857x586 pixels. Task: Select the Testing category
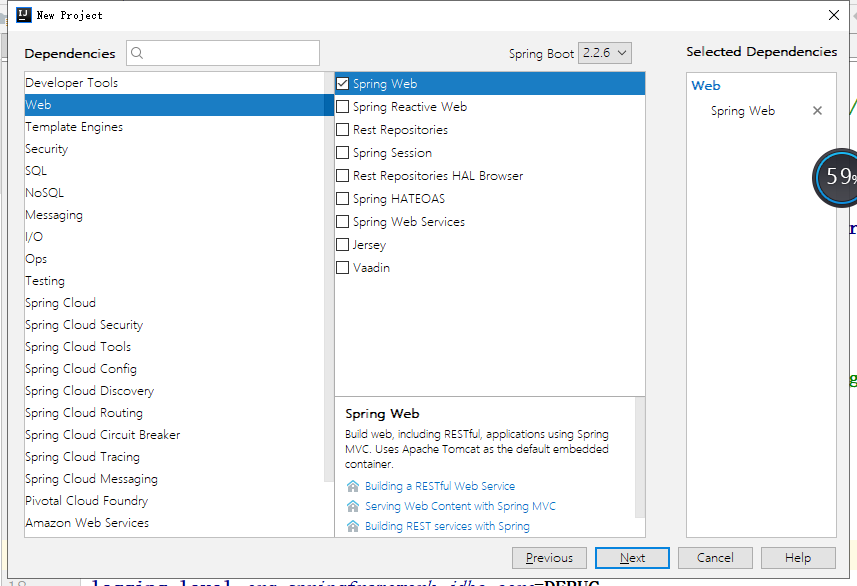pyautogui.click(x=45, y=280)
